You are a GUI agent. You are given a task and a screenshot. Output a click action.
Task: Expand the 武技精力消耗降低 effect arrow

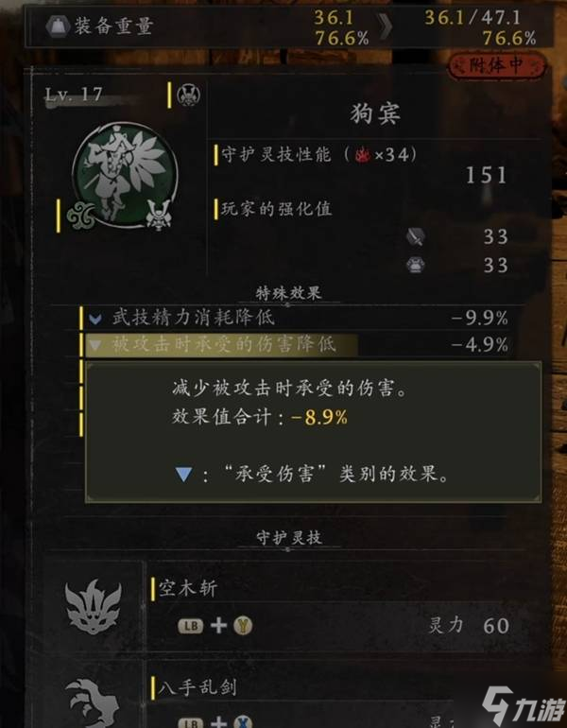click(x=95, y=319)
